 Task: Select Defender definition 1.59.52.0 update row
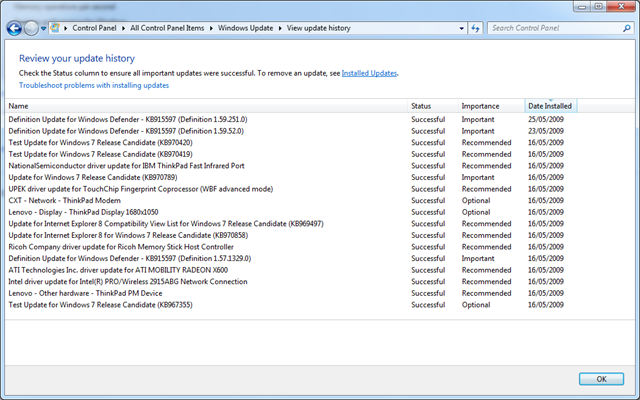point(291,131)
